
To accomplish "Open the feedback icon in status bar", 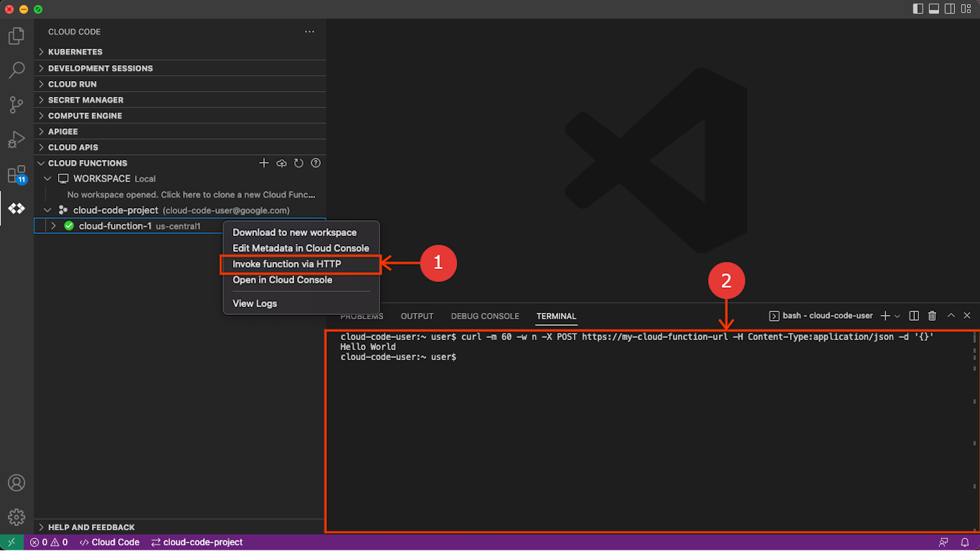I will tap(943, 542).
